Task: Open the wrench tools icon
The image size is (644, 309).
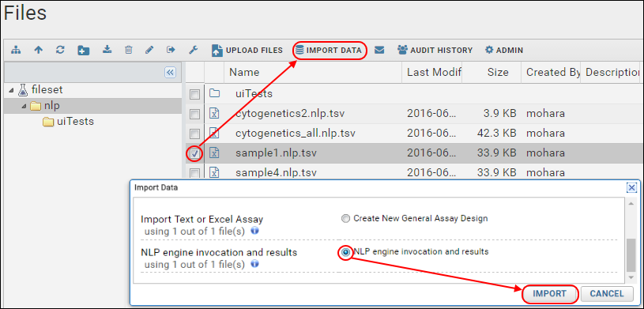Action: pos(193,50)
